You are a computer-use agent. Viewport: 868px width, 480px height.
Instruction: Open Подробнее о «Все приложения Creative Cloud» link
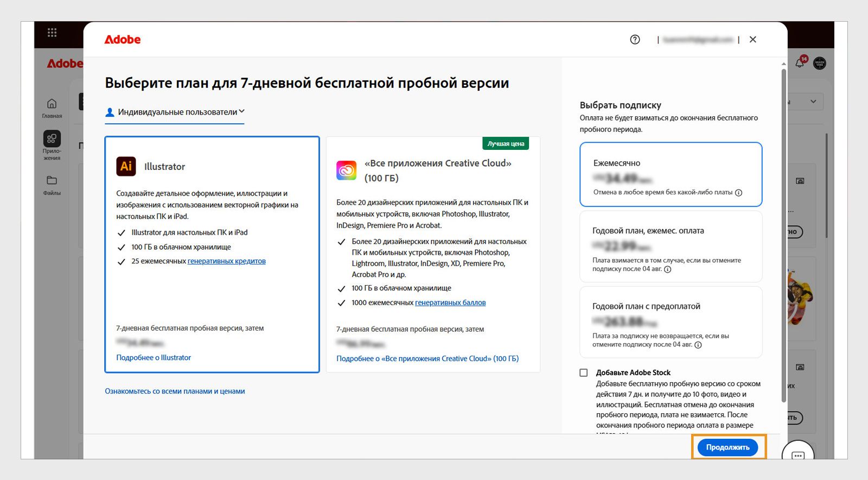(x=427, y=359)
